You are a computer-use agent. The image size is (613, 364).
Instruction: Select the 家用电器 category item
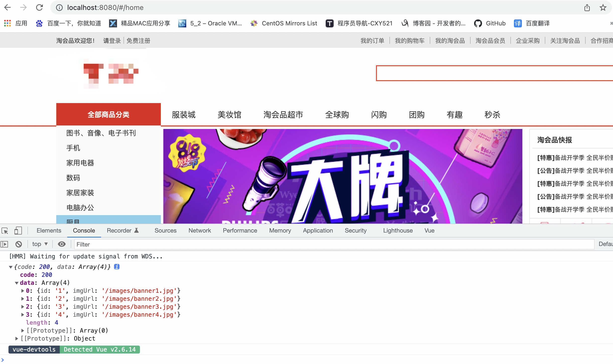(80, 163)
